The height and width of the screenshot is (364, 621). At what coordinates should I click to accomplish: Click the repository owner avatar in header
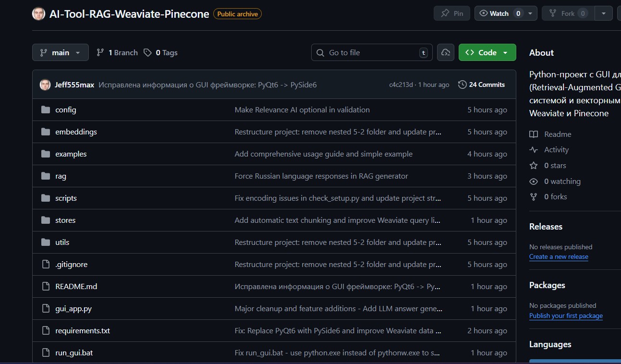38,14
